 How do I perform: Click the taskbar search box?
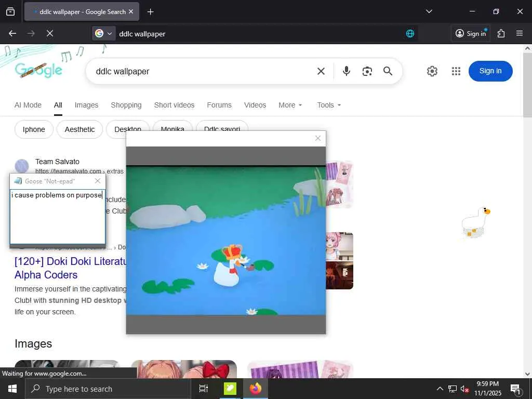point(108,389)
